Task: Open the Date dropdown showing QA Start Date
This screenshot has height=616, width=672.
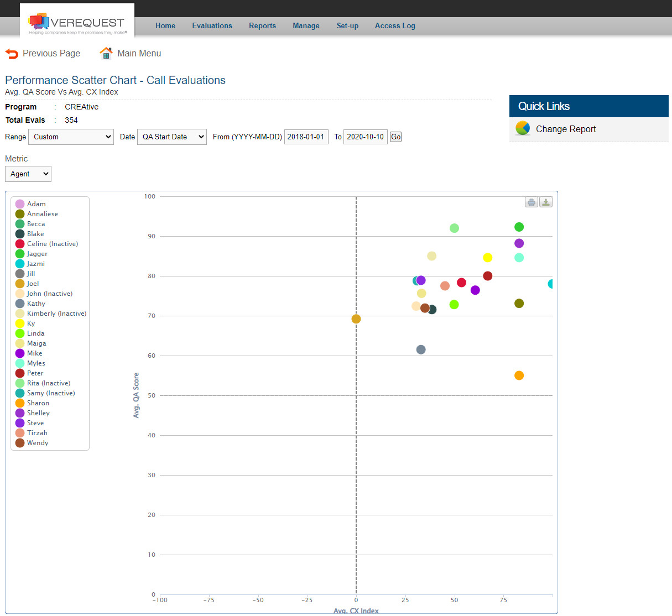Action: coord(171,137)
